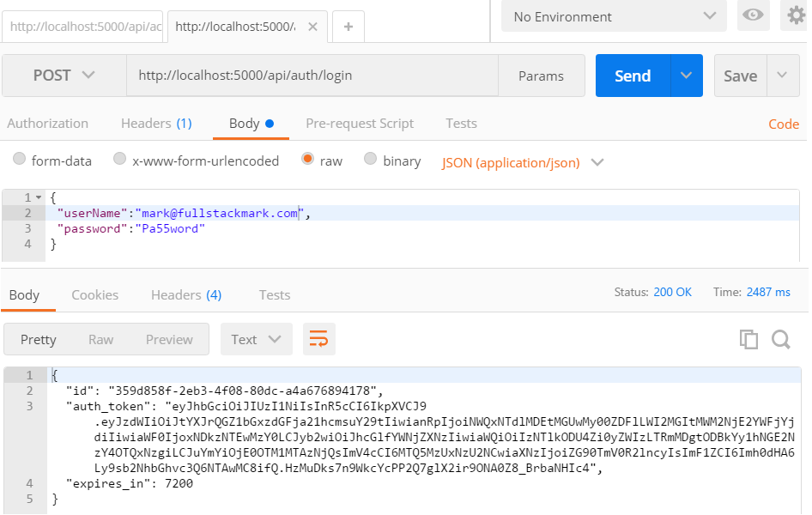
Task: Select Pretty response view
Action: (x=39, y=339)
